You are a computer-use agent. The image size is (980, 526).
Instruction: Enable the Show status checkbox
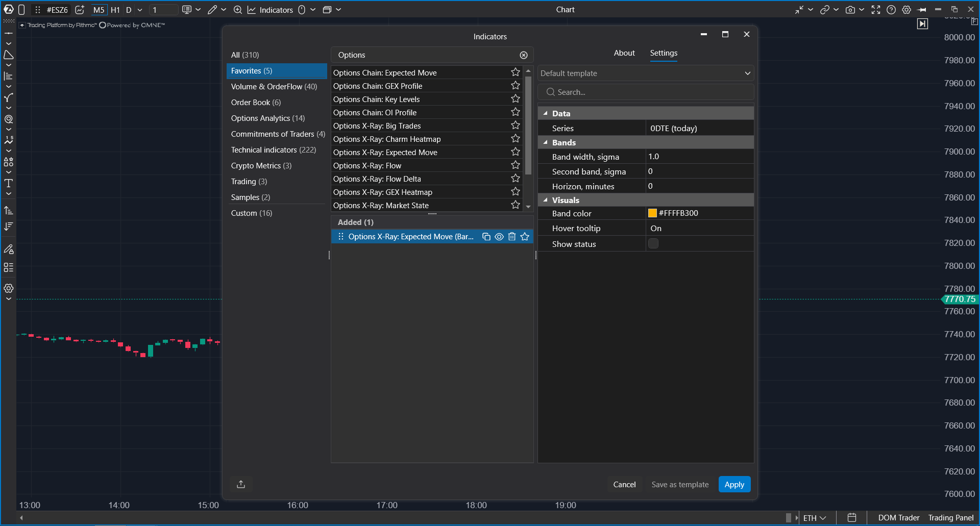pos(653,244)
